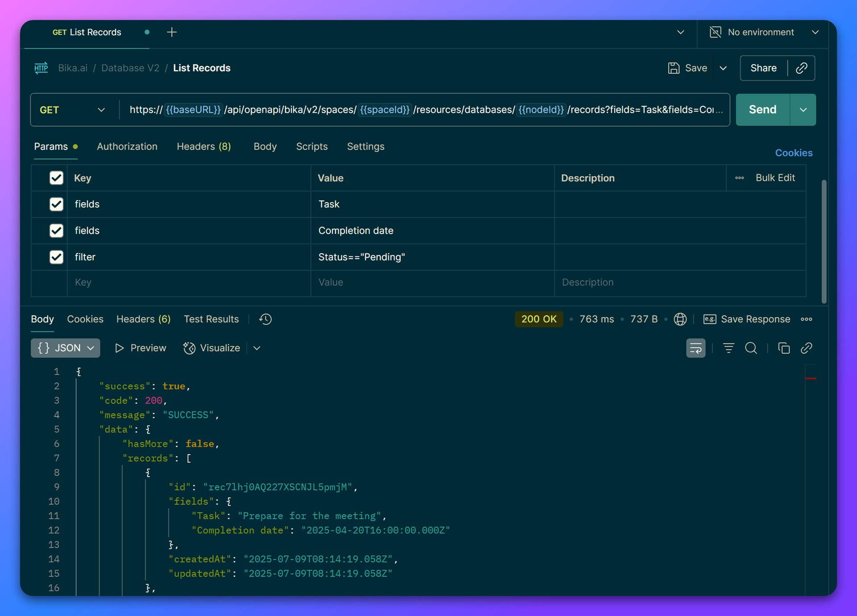
Task: Open the response history clock icon
Action: (266, 319)
